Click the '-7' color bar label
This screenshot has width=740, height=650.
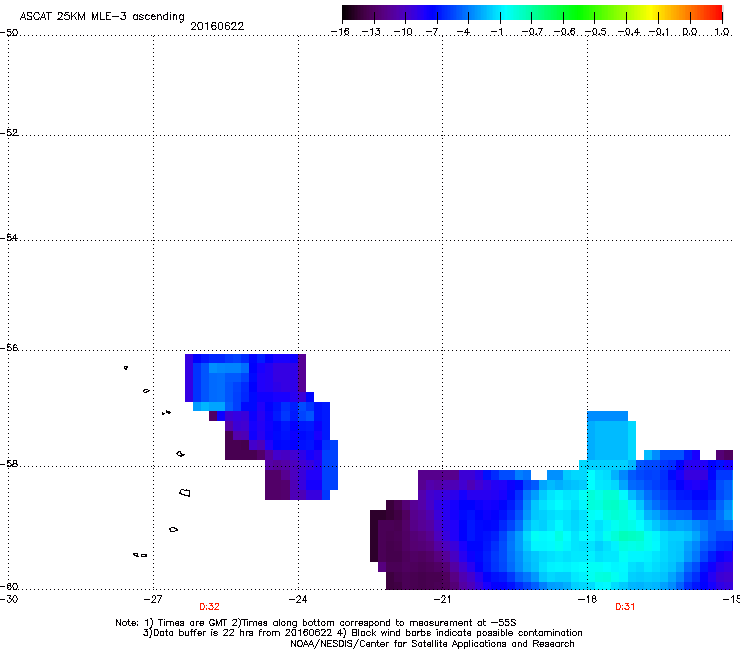433,32
